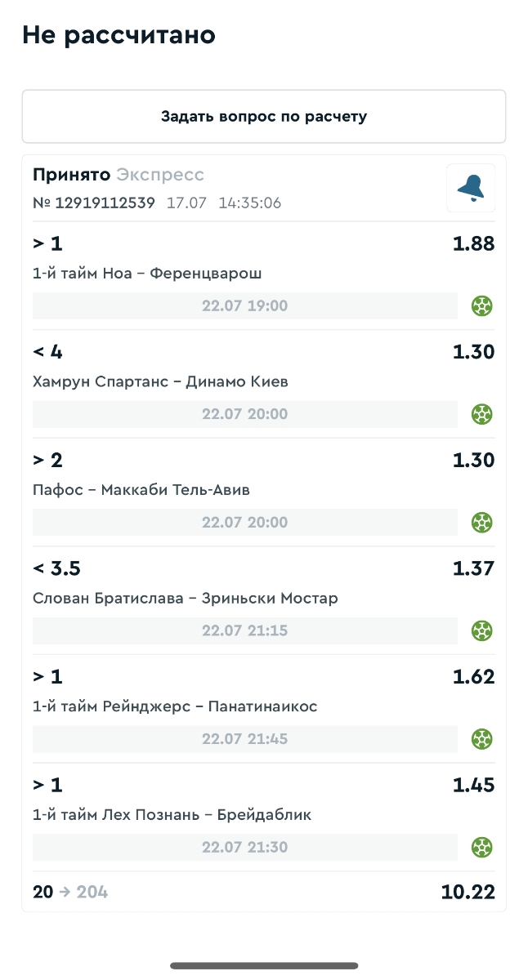Open Слован Братислава – Зриньски Мостар match

tap(185, 599)
